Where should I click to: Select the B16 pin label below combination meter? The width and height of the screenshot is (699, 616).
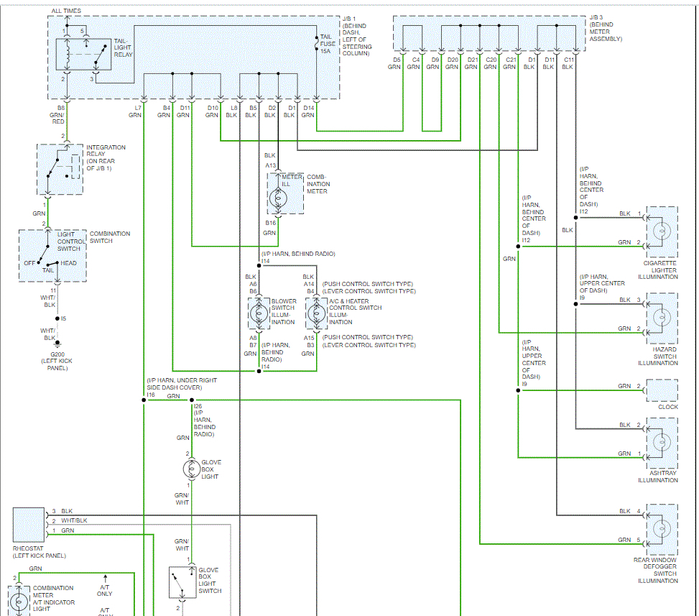(271, 223)
